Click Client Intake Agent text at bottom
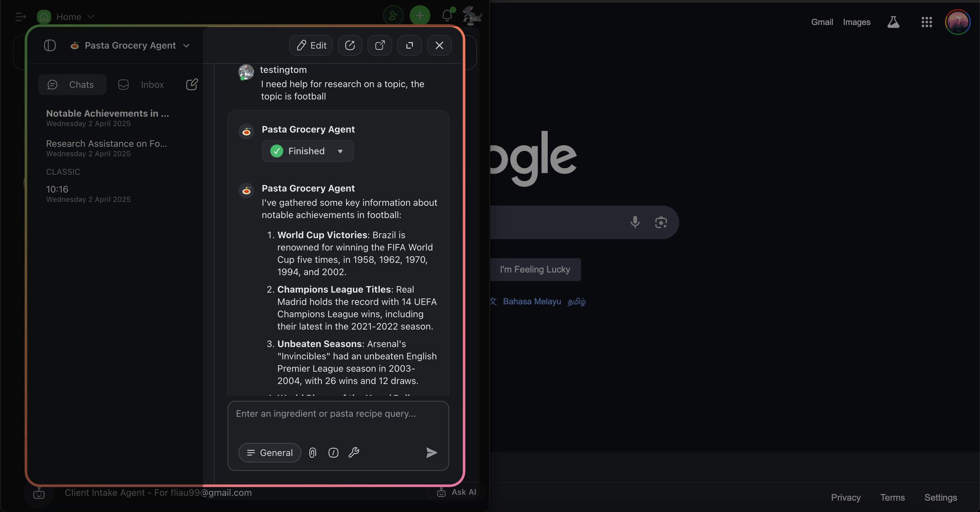980x512 pixels. [158, 493]
